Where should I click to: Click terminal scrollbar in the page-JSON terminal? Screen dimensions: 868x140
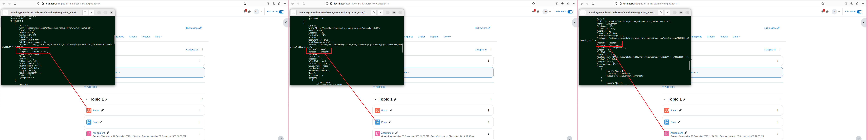click(403, 48)
